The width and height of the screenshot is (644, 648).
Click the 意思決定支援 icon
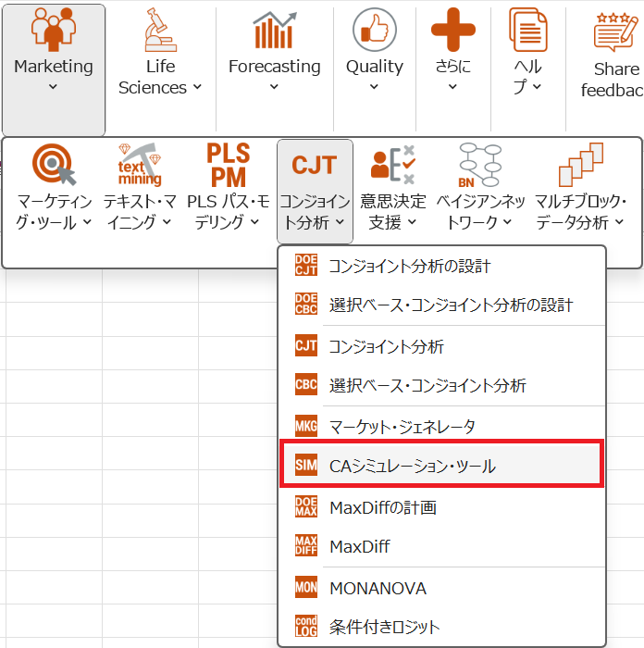click(x=392, y=167)
